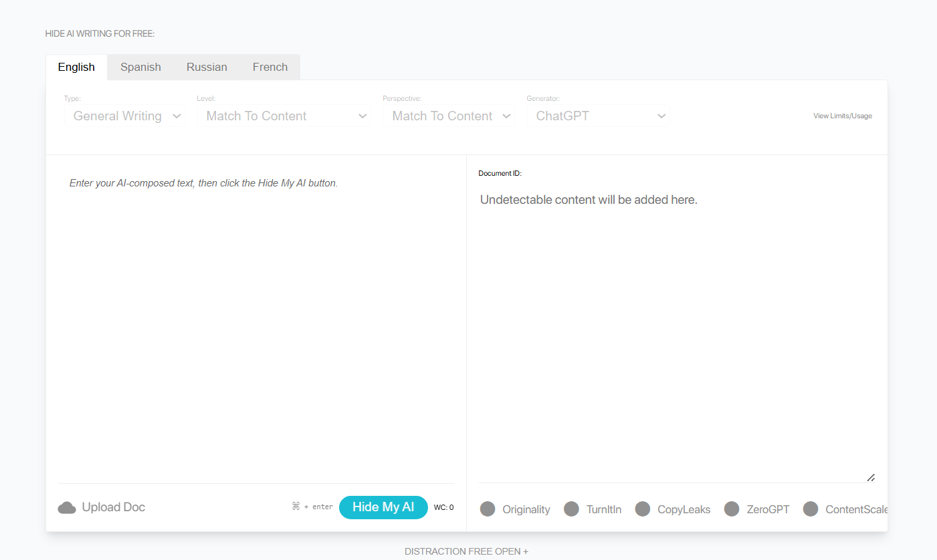Select the French language tab
Viewport: 937px width, 560px height.
(x=270, y=67)
